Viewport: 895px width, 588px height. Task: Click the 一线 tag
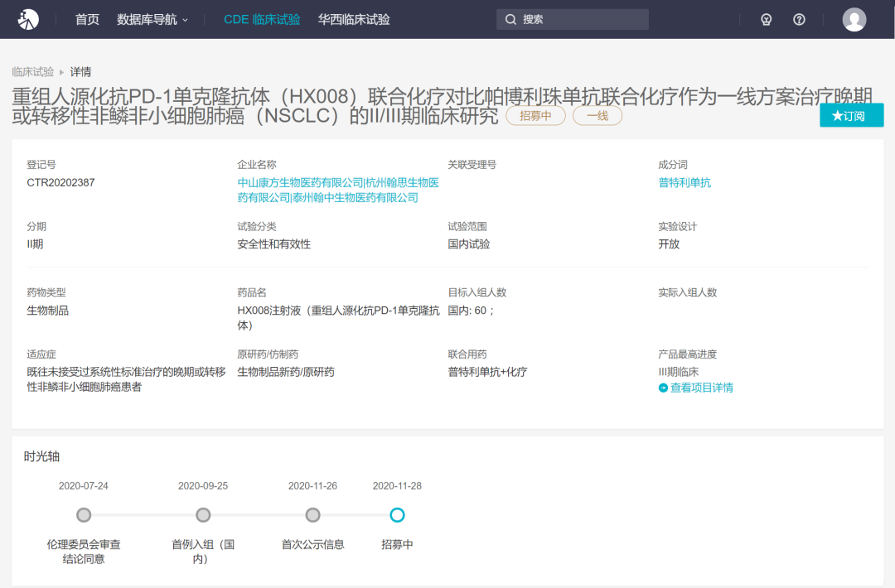pos(597,116)
